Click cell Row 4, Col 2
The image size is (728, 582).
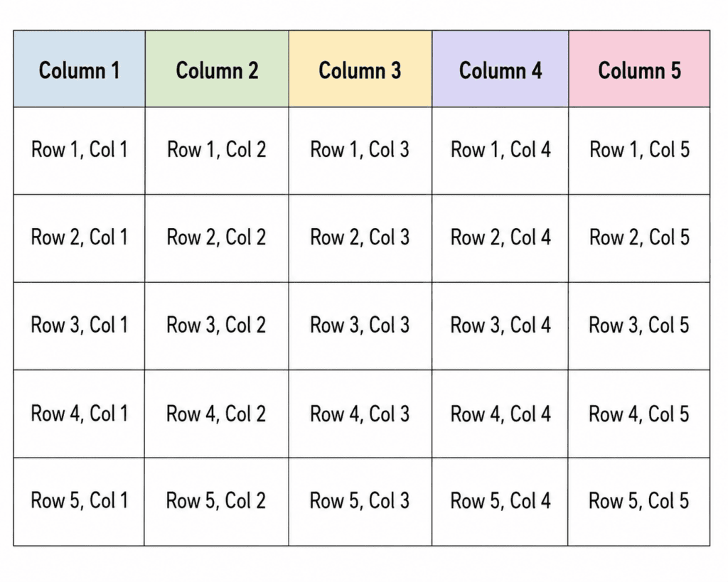216,414
